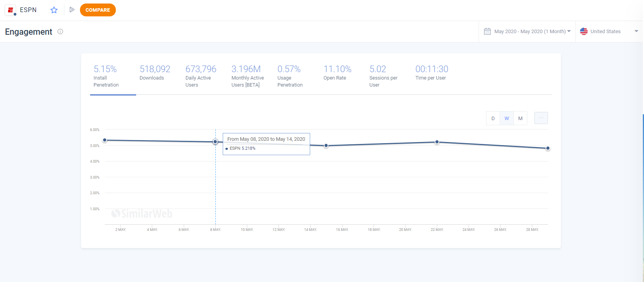Click the 20 MAY. x-axis label

[x=405, y=230]
